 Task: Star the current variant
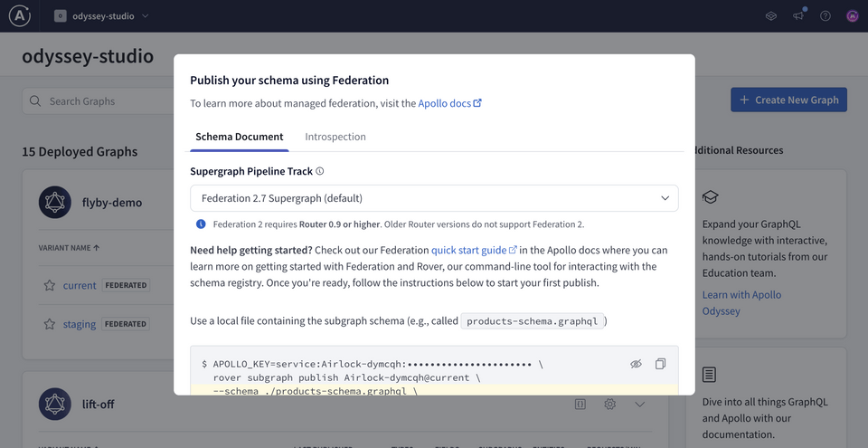click(49, 286)
